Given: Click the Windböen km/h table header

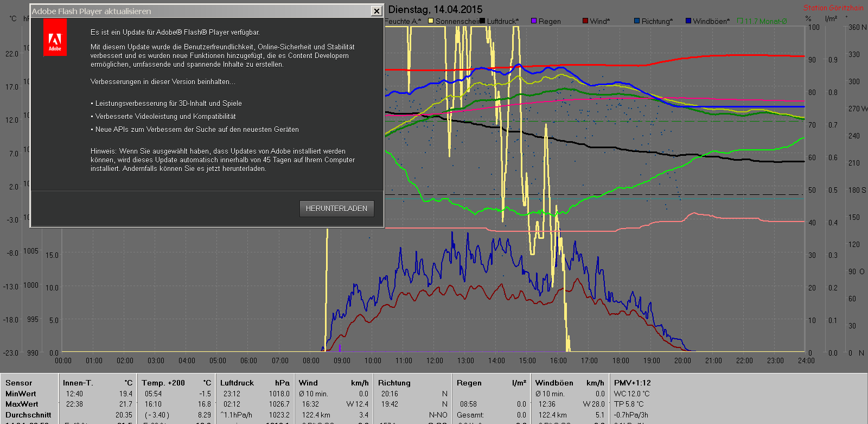Looking at the screenshot, I should pyautogui.click(x=570, y=383).
